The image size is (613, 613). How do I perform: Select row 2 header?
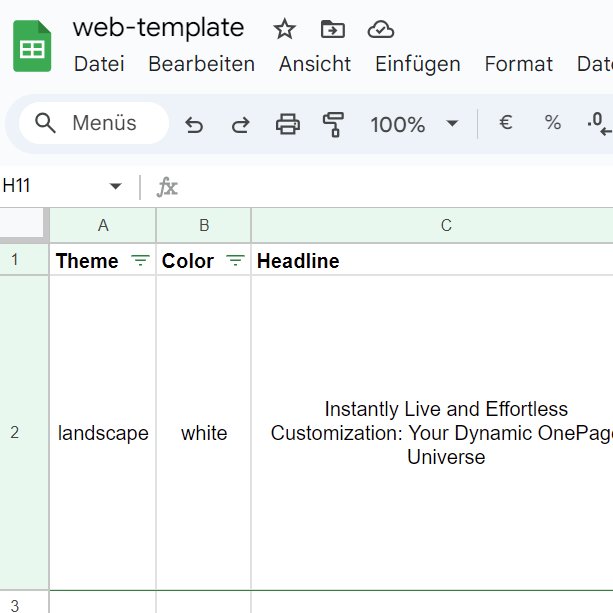24,432
